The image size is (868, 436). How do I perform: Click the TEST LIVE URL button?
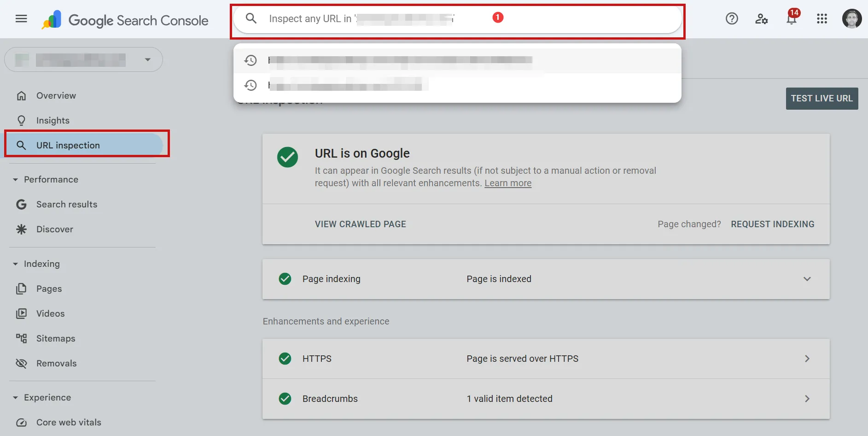point(821,98)
